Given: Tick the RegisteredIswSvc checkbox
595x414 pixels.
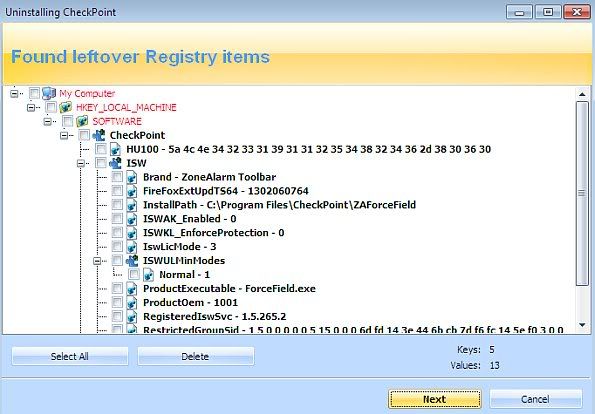Looking at the screenshot, I should (x=117, y=316).
